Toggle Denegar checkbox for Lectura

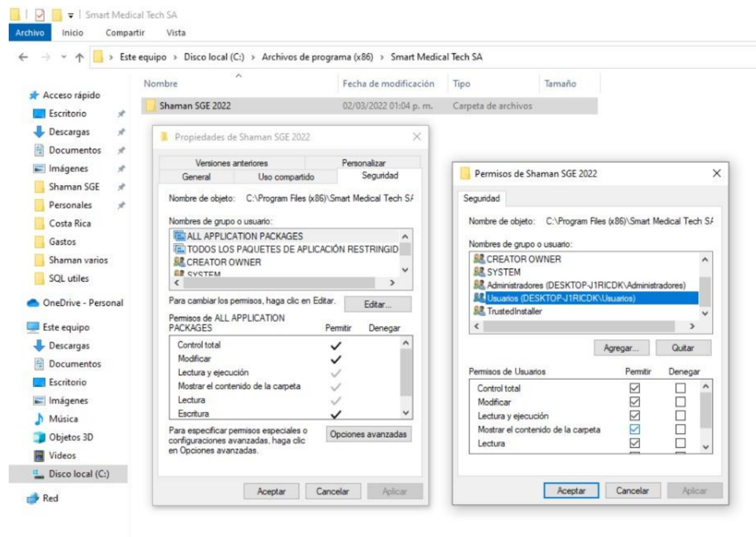pyautogui.click(x=680, y=443)
